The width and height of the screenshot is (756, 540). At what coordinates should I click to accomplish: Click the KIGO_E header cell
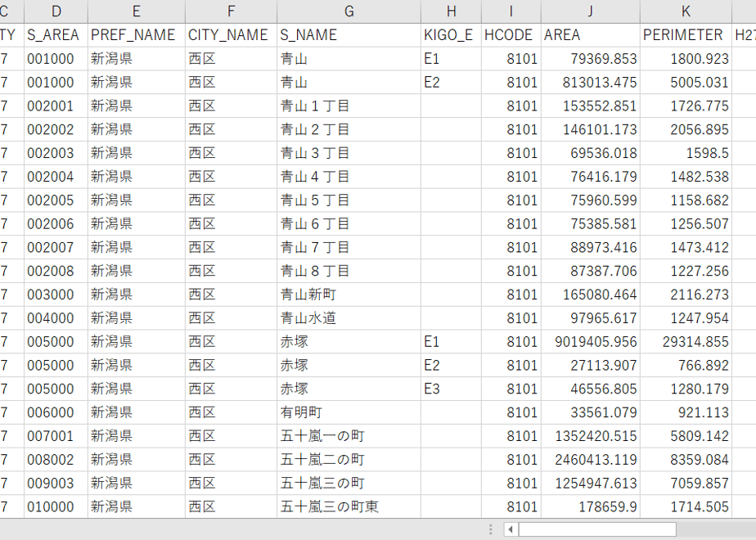coord(452,35)
